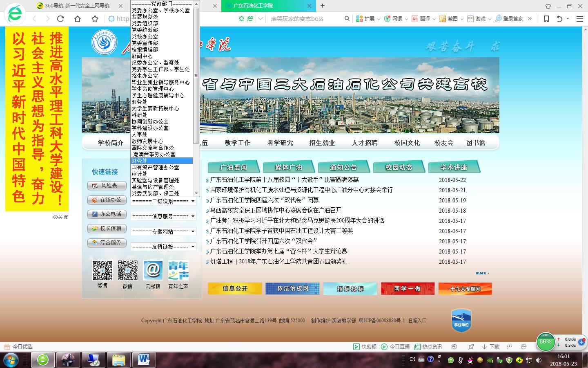The image size is (588, 368).
Task: Click the browser back arrow
Action: coord(34,18)
